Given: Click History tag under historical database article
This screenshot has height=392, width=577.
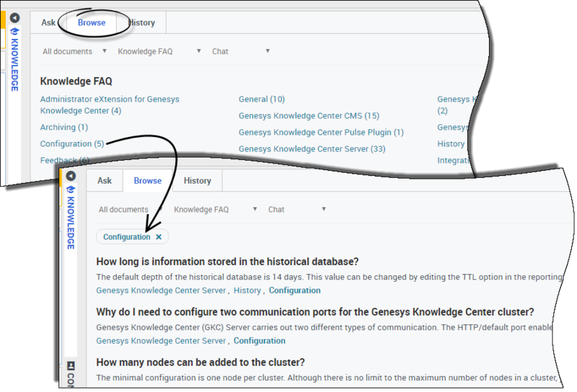Looking at the screenshot, I should [x=247, y=290].
